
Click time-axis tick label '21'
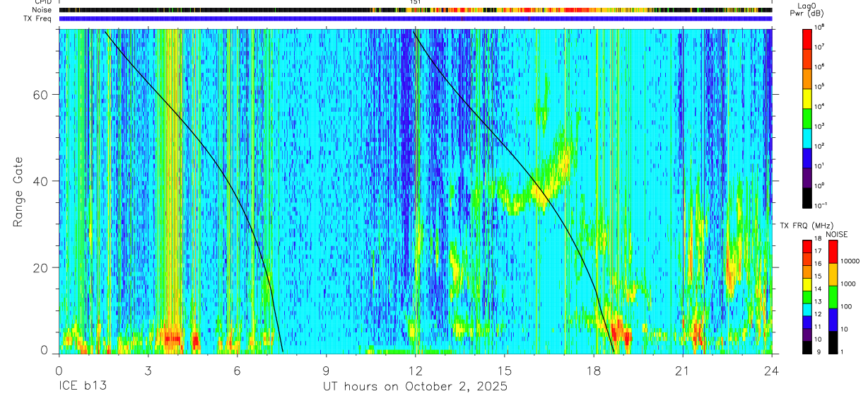click(683, 371)
